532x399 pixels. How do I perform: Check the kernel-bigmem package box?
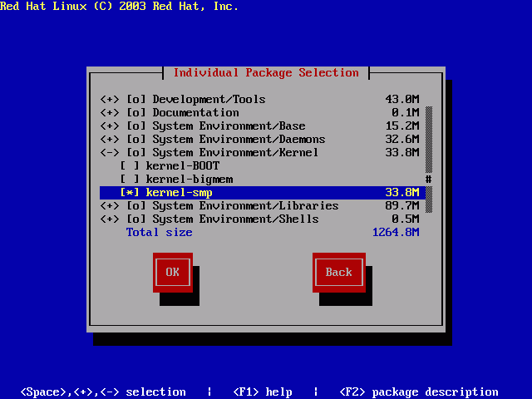click(x=130, y=180)
